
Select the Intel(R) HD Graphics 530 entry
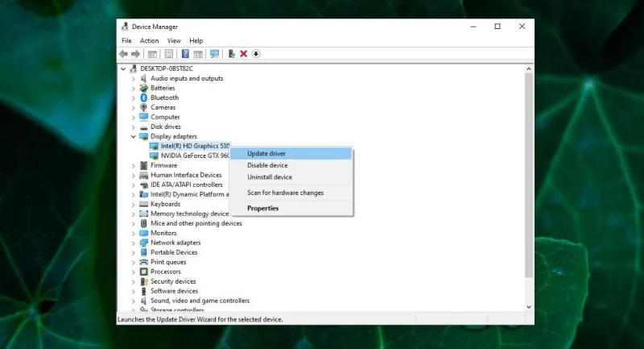pos(195,146)
